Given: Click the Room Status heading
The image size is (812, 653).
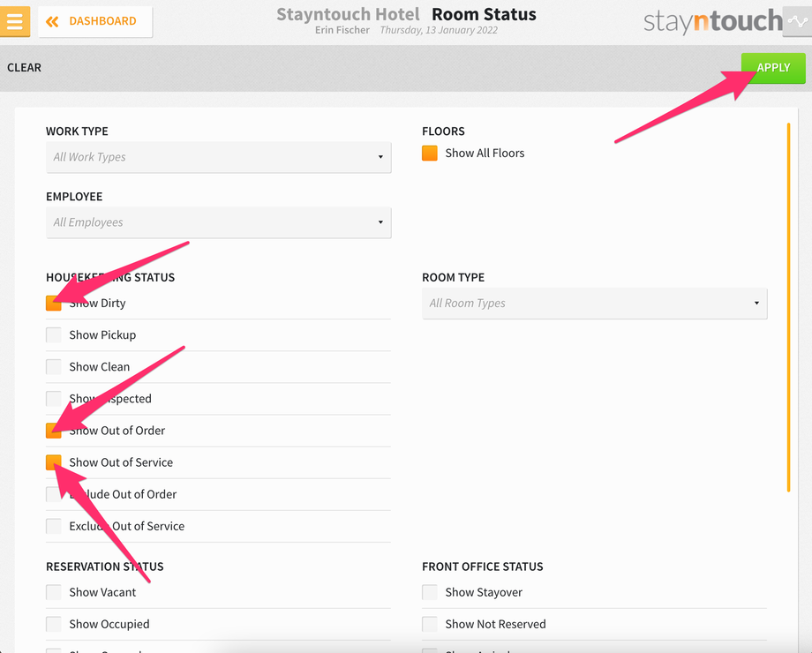Looking at the screenshot, I should point(484,14).
